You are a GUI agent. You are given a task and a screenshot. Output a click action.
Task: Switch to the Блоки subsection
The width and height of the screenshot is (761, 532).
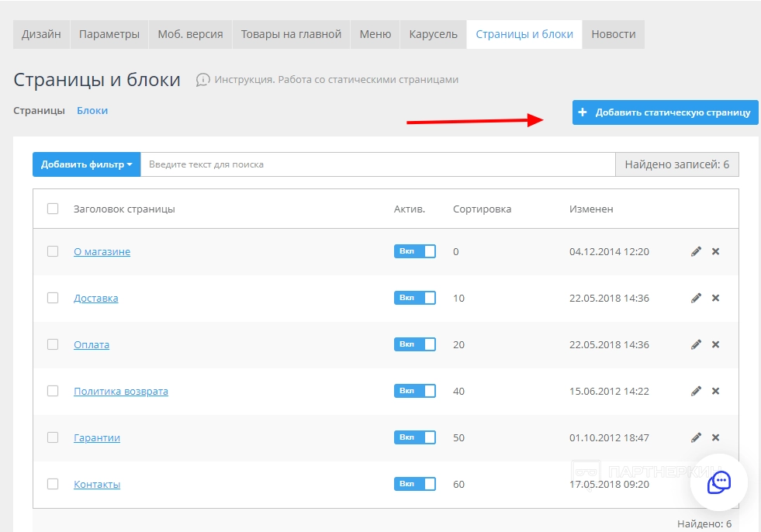tap(92, 111)
